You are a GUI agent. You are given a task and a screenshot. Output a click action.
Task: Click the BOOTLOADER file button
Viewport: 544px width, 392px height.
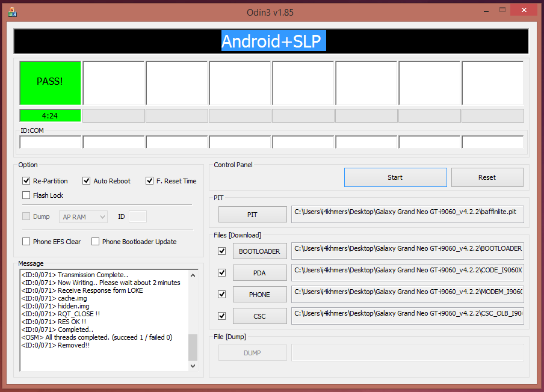click(x=259, y=251)
